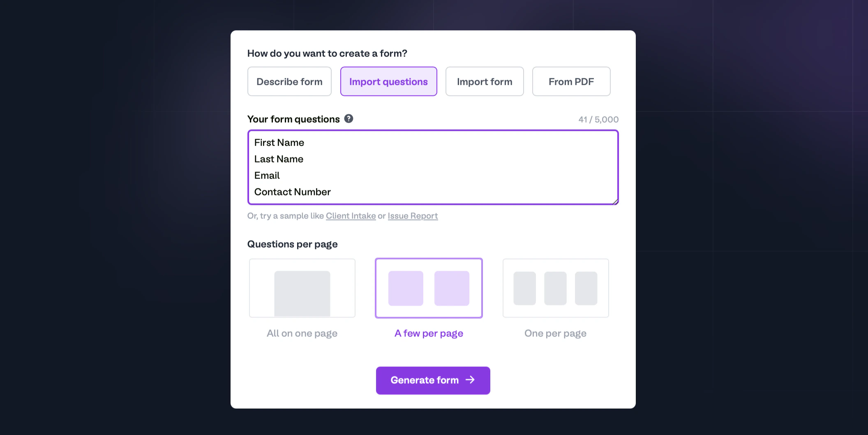Screen dimensions: 868x435
Task: Select the All on one page layout
Action: 302,288
